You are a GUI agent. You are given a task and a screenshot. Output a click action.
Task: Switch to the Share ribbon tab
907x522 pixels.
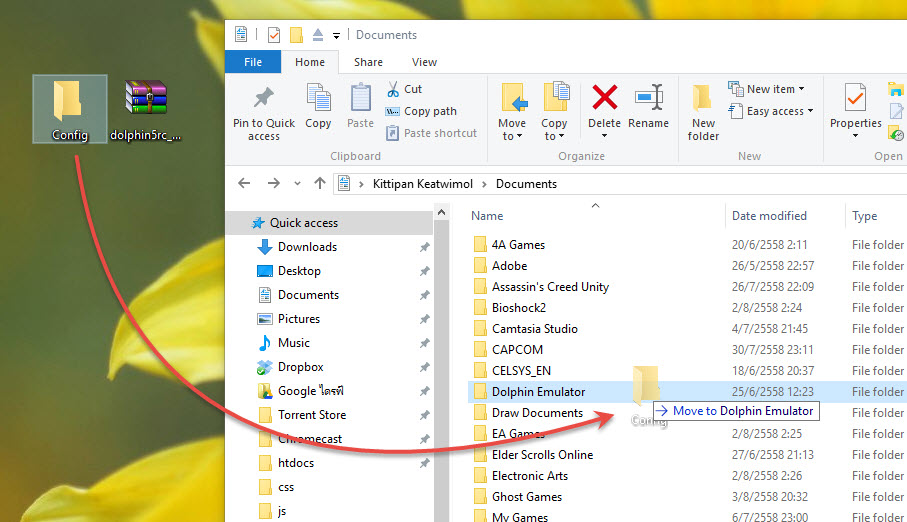click(x=368, y=62)
